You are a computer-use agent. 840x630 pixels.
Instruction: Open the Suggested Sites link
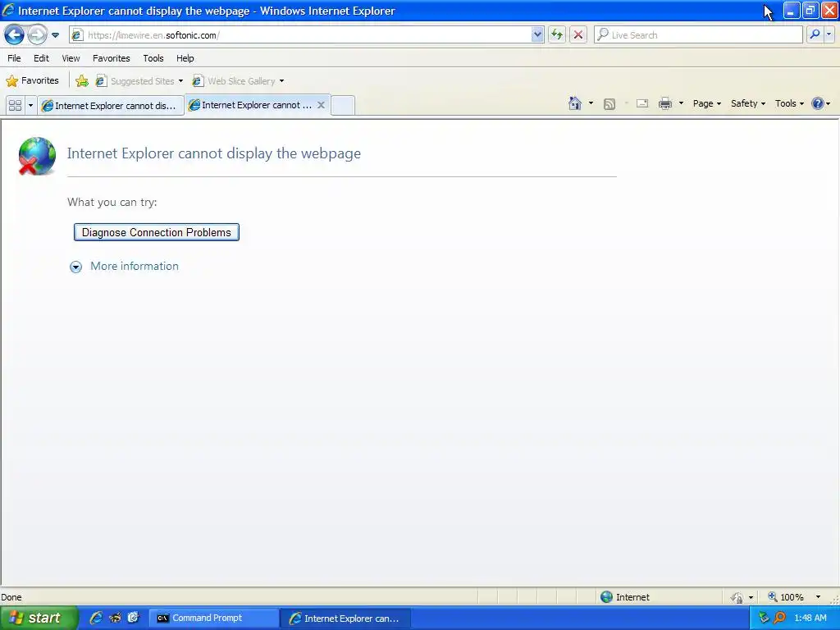pyautogui.click(x=138, y=81)
